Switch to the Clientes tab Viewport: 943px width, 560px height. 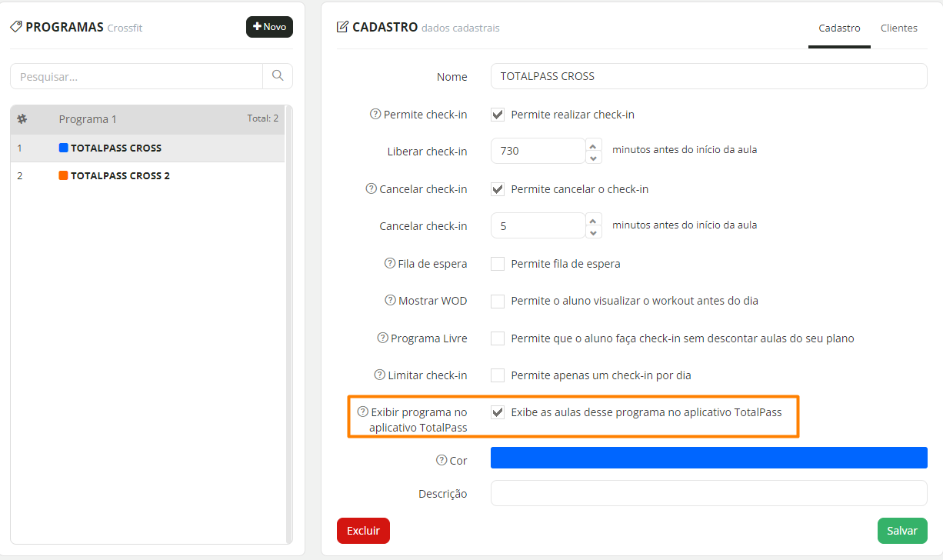(x=899, y=28)
